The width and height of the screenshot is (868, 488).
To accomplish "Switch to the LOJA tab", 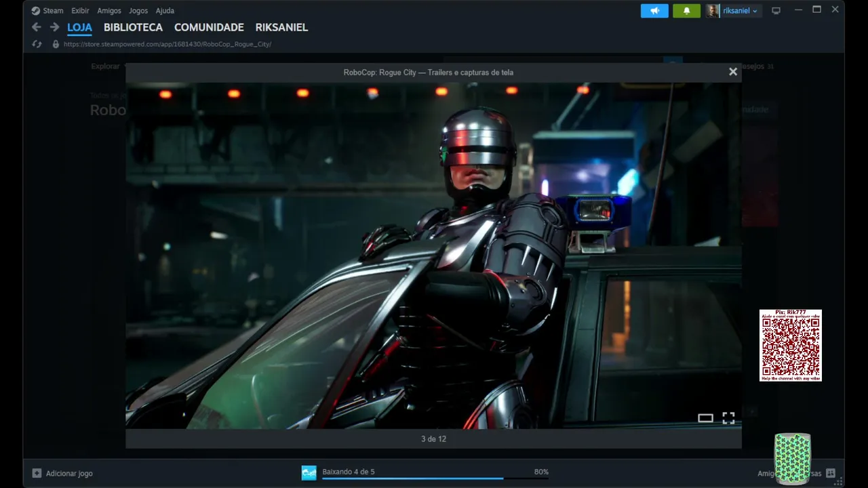I will (x=79, y=27).
